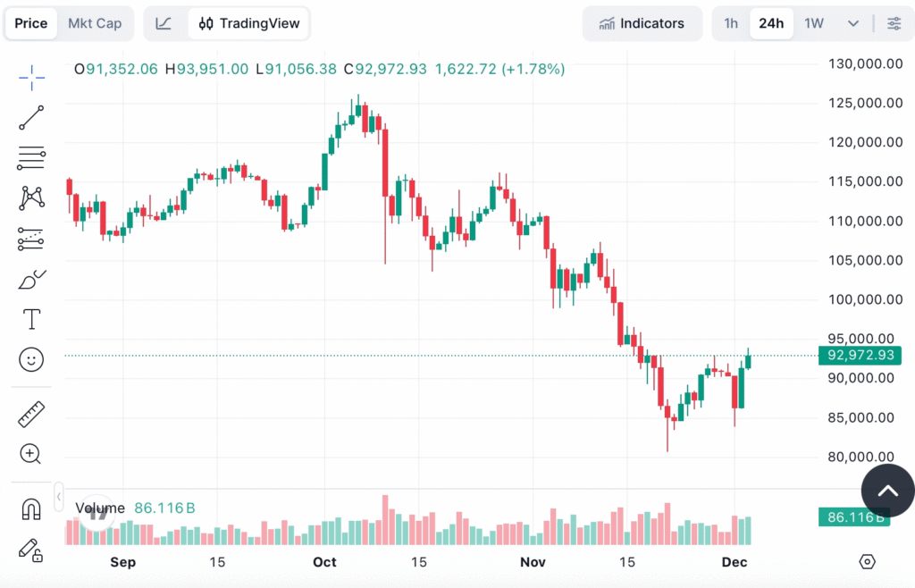The image size is (915, 588).
Task: Select the brush drawing tool
Action: click(30, 278)
